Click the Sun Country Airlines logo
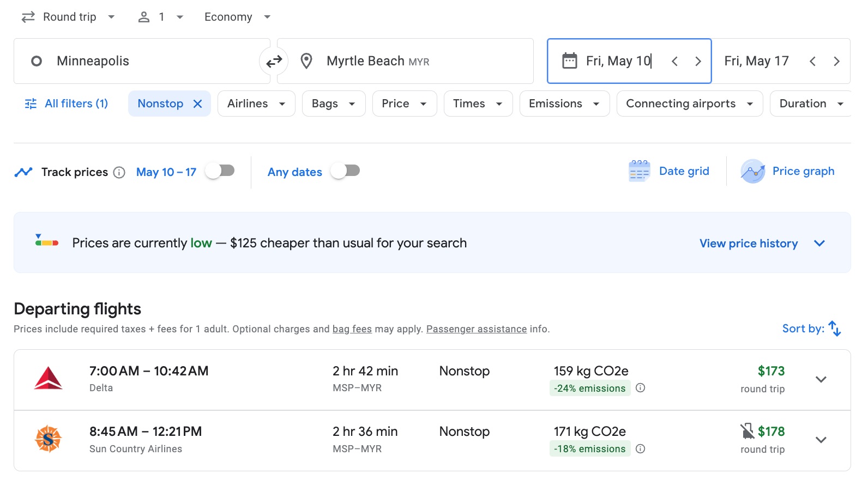 tap(48, 439)
